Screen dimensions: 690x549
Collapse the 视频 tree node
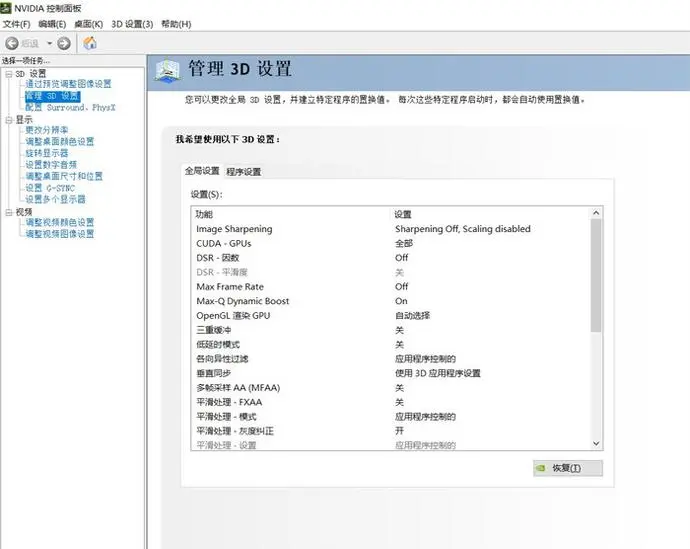coord(8,212)
